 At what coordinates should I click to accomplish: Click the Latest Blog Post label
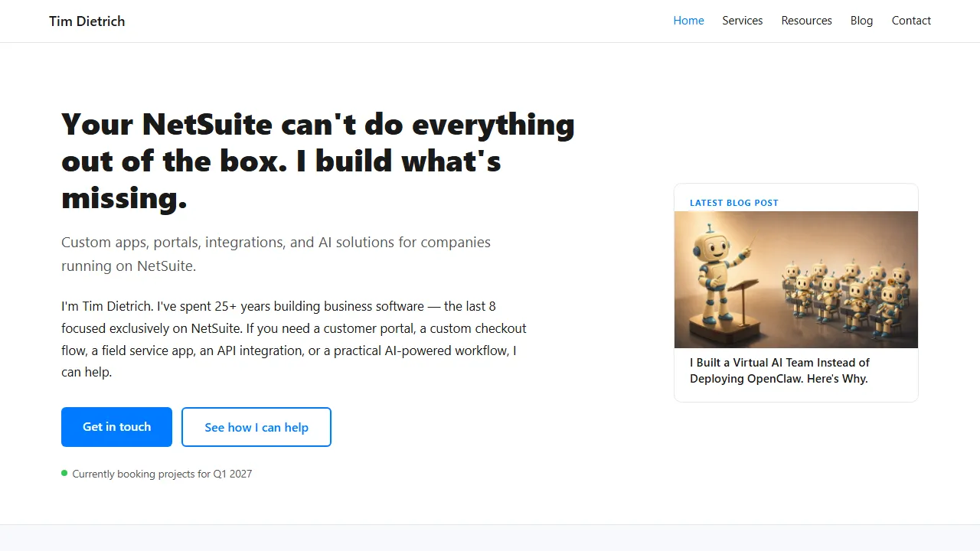733,203
